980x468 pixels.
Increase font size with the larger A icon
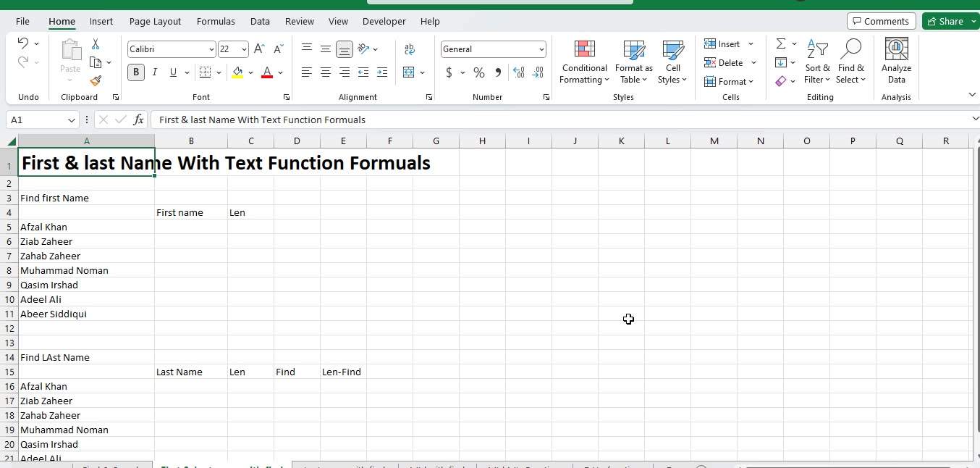tap(259, 49)
